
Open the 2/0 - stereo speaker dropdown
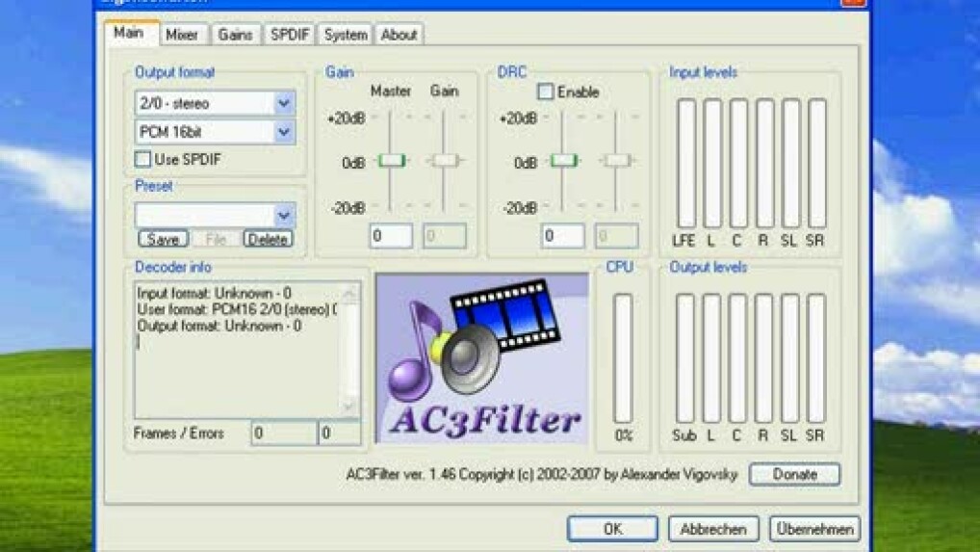tap(284, 103)
